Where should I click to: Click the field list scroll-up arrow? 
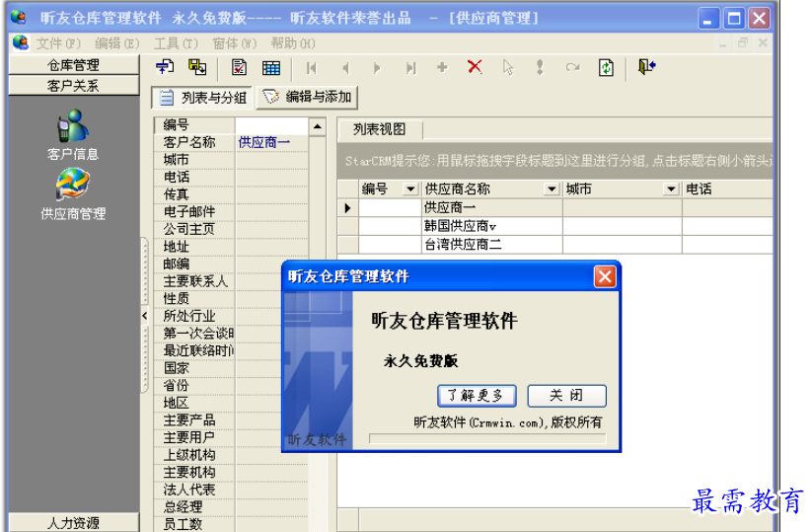318,126
